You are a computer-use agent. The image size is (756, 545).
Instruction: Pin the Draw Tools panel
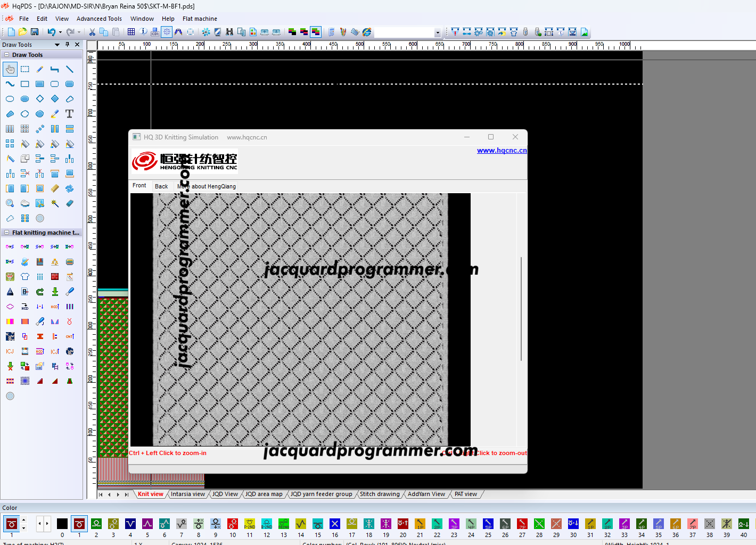coord(68,45)
